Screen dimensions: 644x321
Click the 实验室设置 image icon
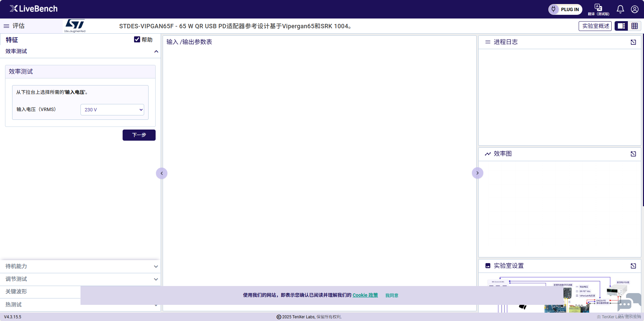pos(488,266)
